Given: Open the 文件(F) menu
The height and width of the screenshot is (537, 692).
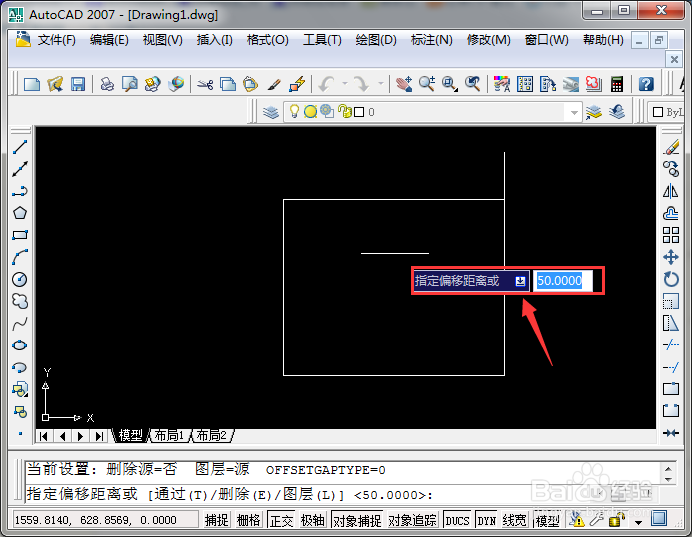Looking at the screenshot, I should pyautogui.click(x=56, y=40).
